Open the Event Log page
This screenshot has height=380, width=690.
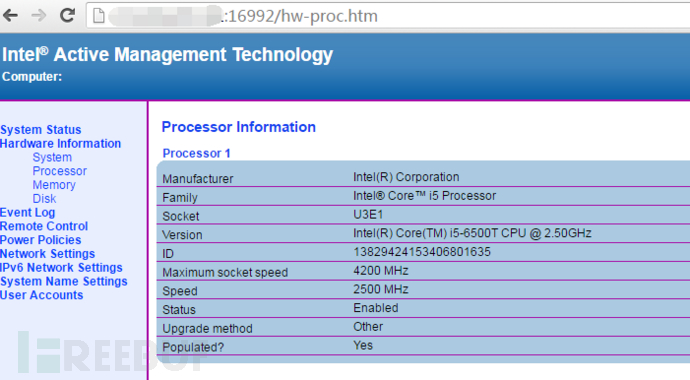tap(27, 212)
